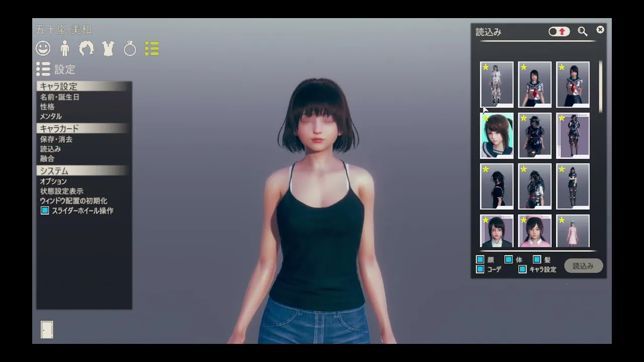Viewport: 644px width, 362px height.
Task: Toggle the 髪 checkbox
Action: coord(537,260)
